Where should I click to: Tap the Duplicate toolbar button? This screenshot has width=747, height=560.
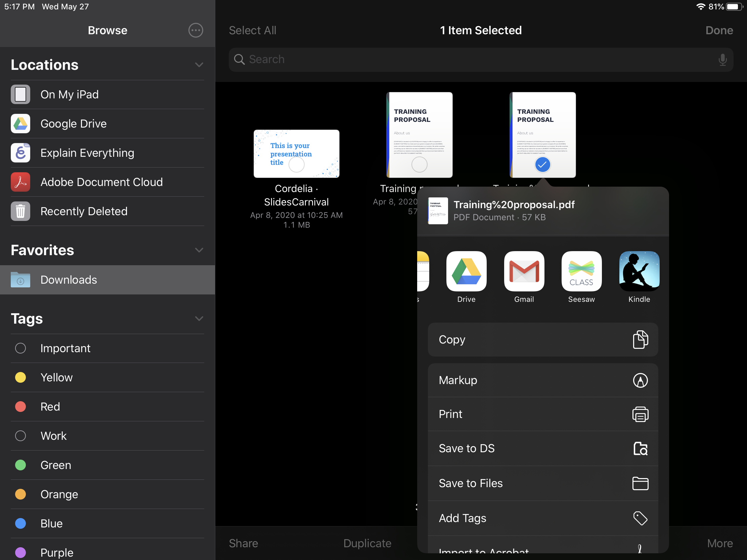pyautogui.click(x=367, y=544)
